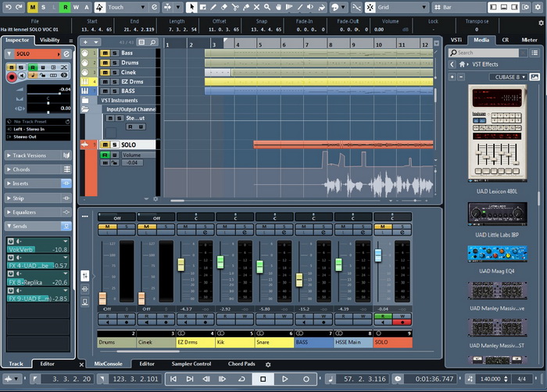The image size is (547, 392).
Task: Activate the Cycle loop transport button
Action: [x=241, y=379]
